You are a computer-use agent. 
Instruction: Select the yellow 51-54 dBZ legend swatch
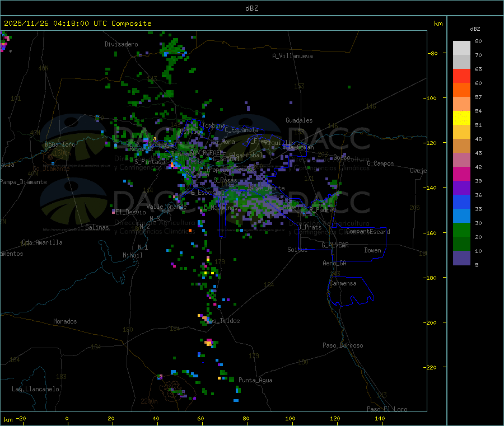pyautogui.click(x=461, y=118)
